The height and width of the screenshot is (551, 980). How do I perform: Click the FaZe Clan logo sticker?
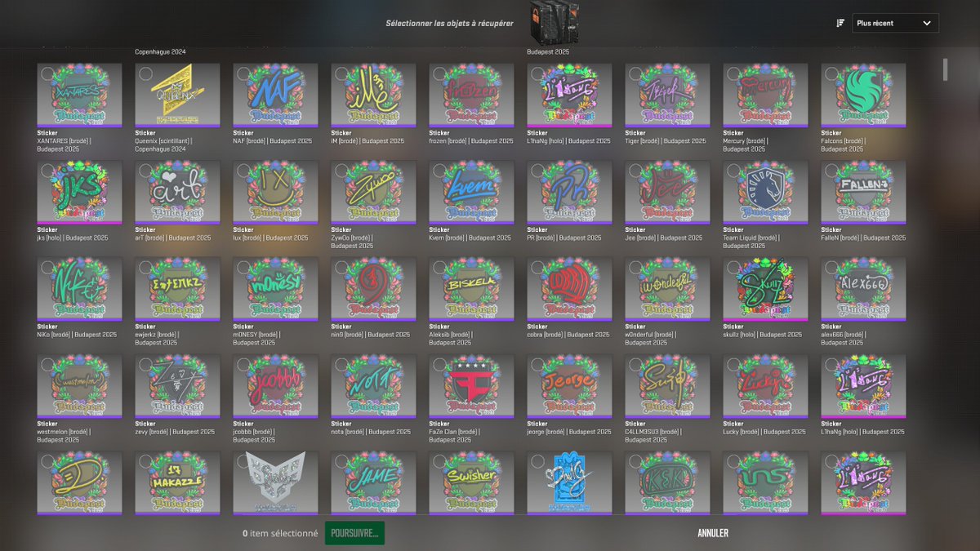point(471,386)
